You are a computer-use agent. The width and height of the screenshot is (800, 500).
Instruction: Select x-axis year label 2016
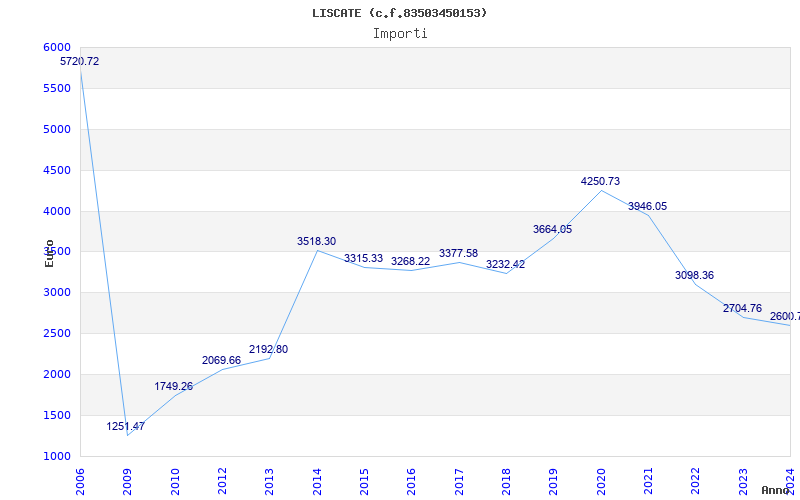click(412, 481)
